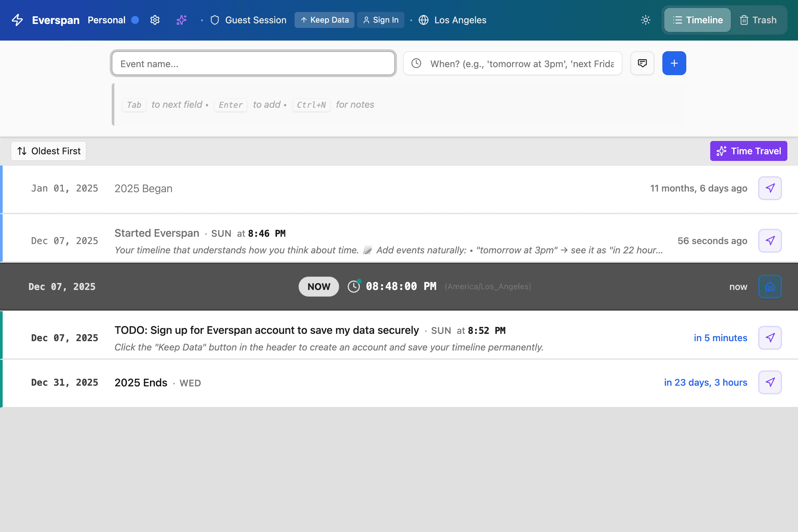This screenshot has width=798, height=532.
Task: Click the blue plus icon to add an event
Action: [x=674, y=63]
